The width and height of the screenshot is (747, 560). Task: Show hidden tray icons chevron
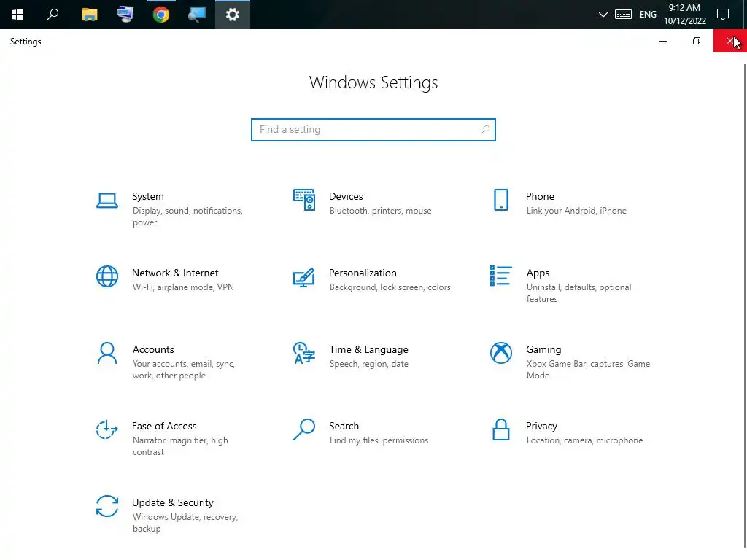[603, 15]
